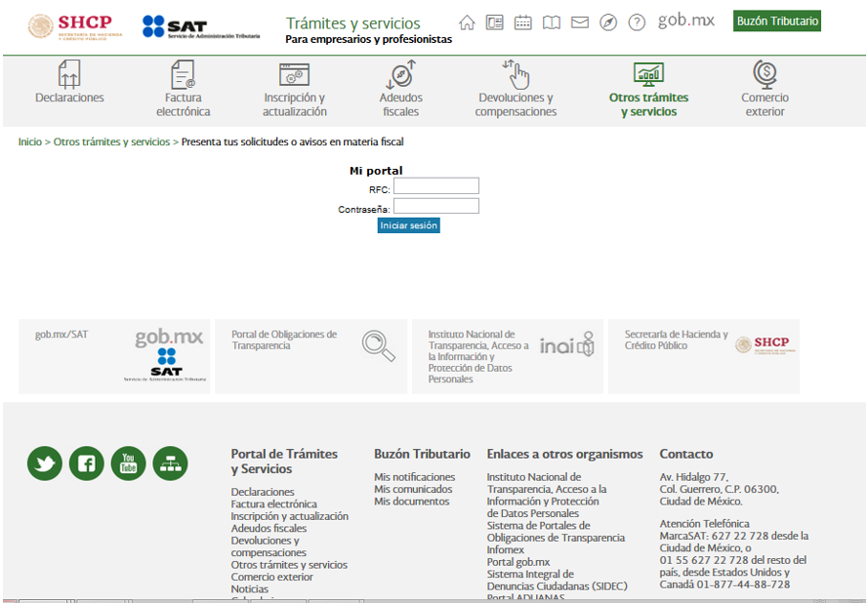The width and height of the screenshot is (868, 603).
Task: Click the SHCP logo in Secretaría card
Action: 765,344
